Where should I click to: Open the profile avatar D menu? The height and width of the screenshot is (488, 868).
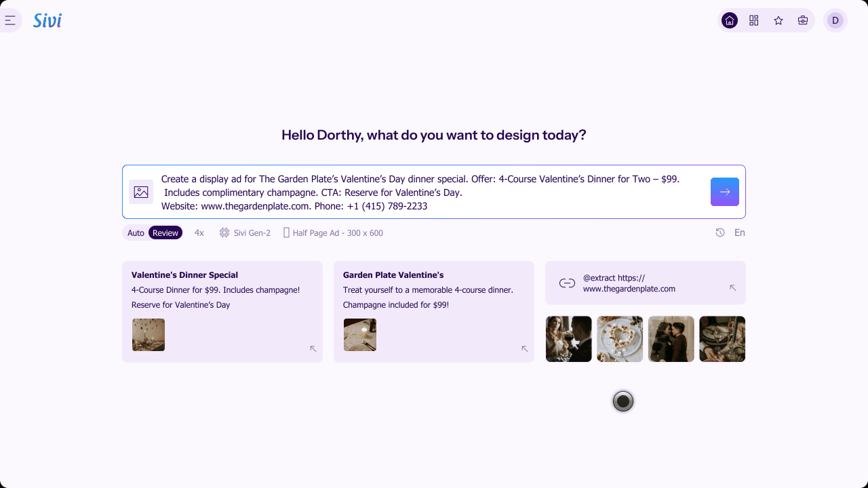point(835,20)
